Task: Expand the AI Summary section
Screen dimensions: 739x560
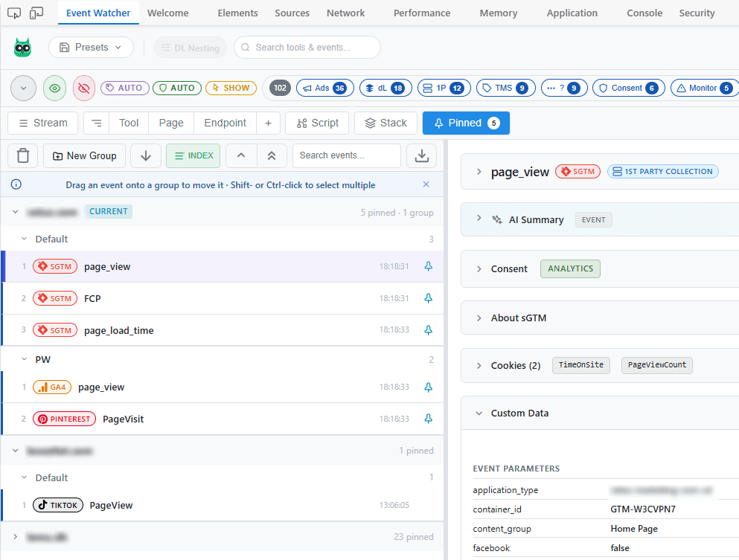Action: point(479,218)
